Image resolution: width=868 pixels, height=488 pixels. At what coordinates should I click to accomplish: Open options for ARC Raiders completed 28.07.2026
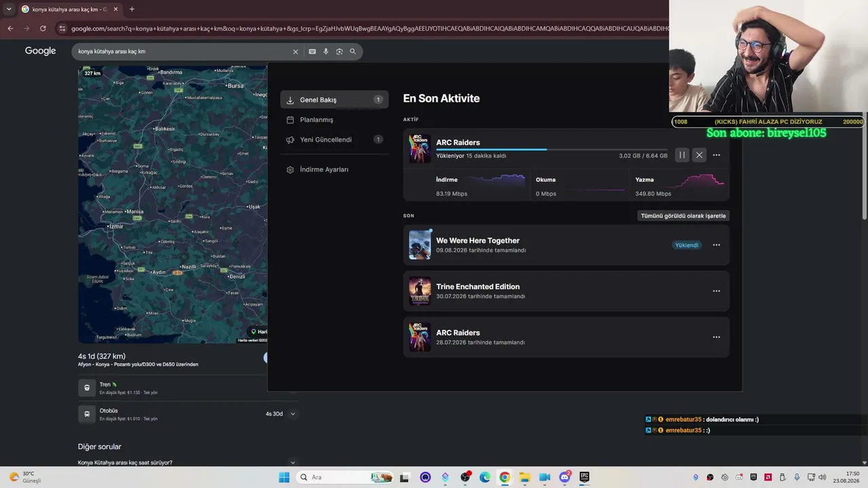click(716, 337)
